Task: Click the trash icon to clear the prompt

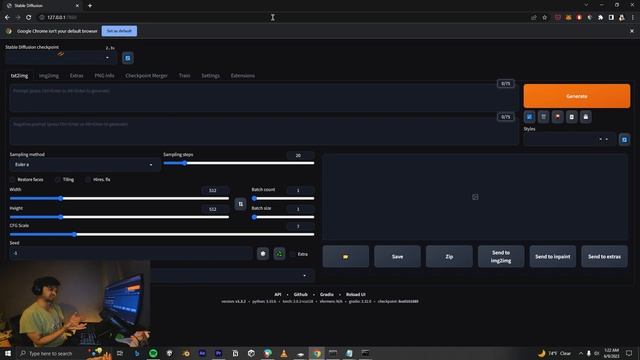Action: point(543,117)
